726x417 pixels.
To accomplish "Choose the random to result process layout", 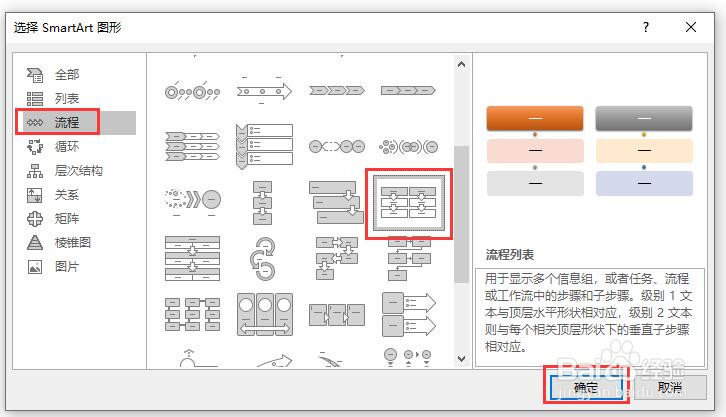I will coord(192,201).
